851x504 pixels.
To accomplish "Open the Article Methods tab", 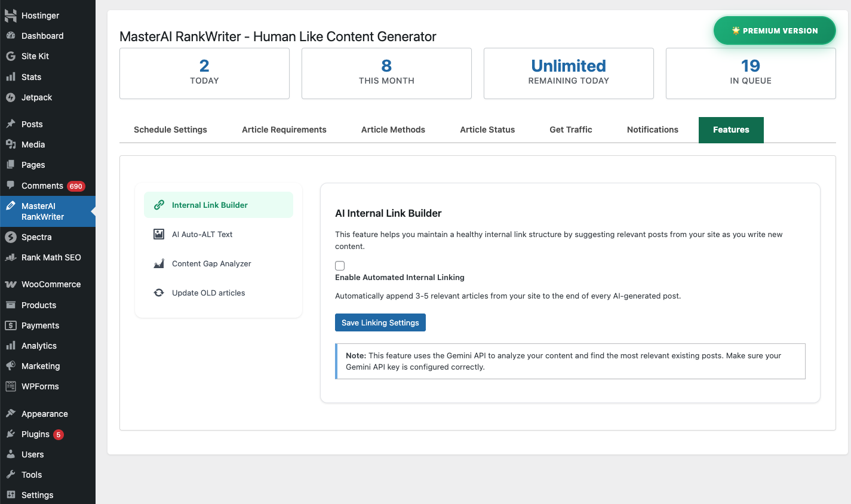I will click(393, 130).
